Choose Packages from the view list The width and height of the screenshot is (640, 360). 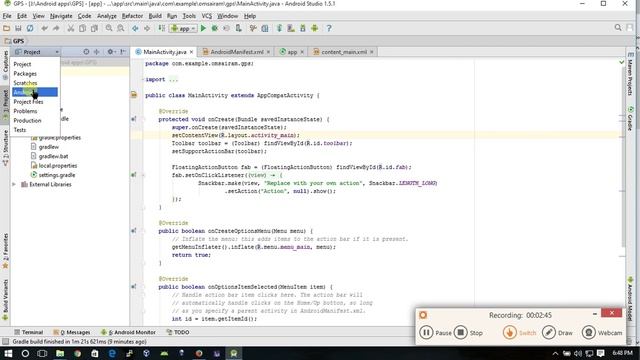coord(35,73)
